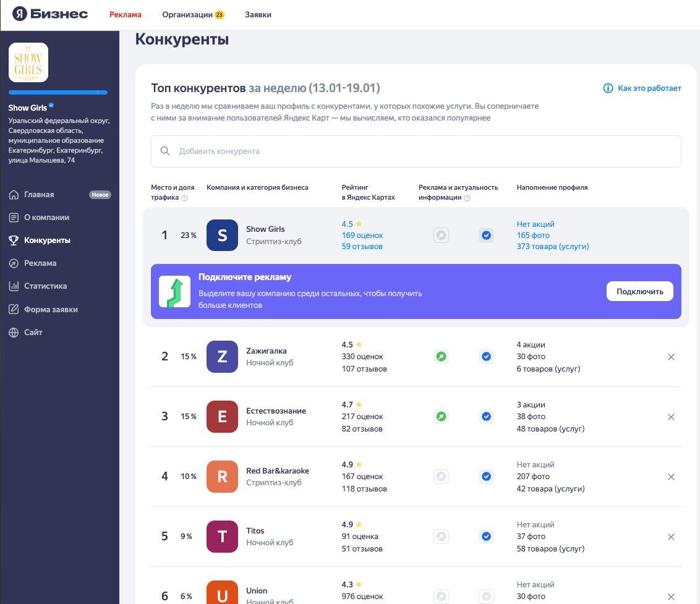Click the home icon beside Главная
Viewport: 700px width, 604px height.
coord(14,195)
